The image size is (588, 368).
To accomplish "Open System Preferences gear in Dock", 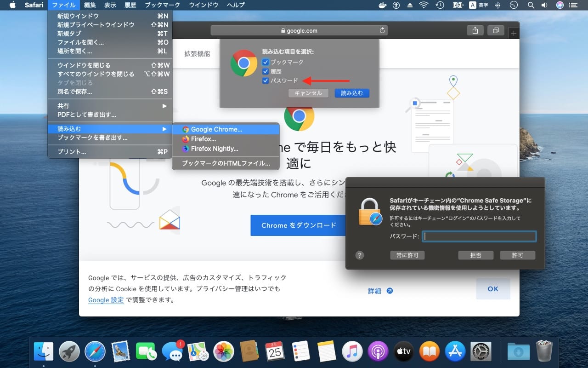I will click(481, 352).
